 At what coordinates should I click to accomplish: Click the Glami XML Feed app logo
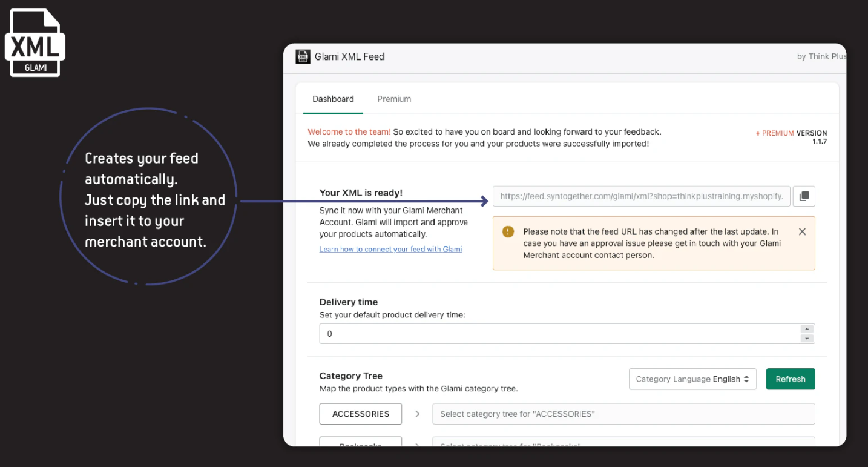[303, 56]
